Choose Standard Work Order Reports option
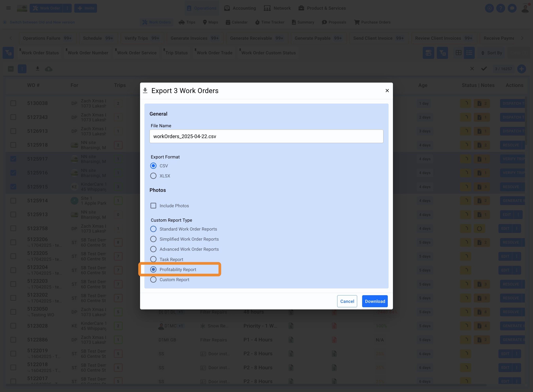 (x=153, y=229)
